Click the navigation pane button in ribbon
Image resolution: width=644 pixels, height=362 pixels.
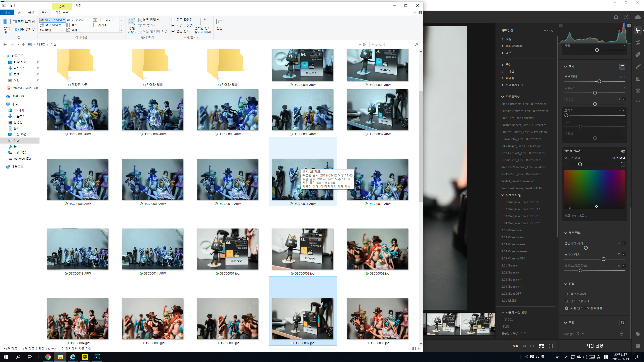[x=7, y=26]
